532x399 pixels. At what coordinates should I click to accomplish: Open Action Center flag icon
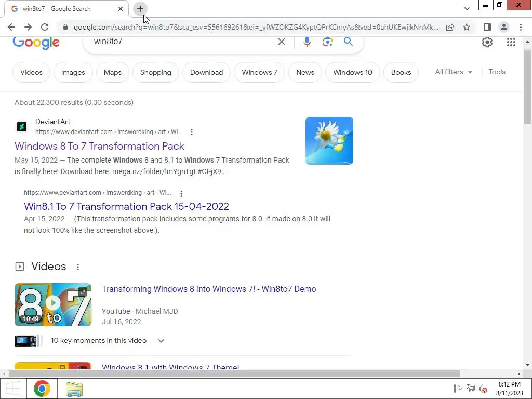point(458,389)
